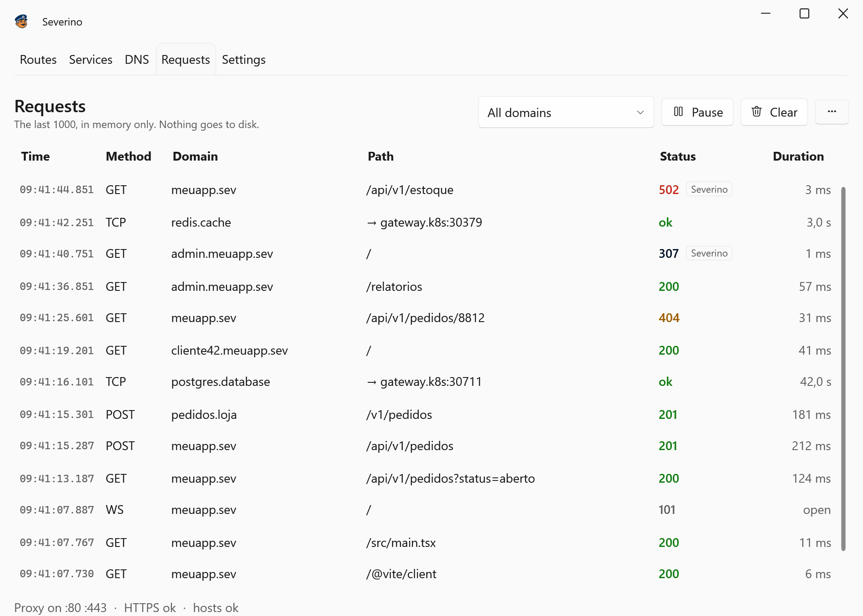Click the pause icon in Pause button
Screen dimensions: 863x616
[x=678, y=112]
